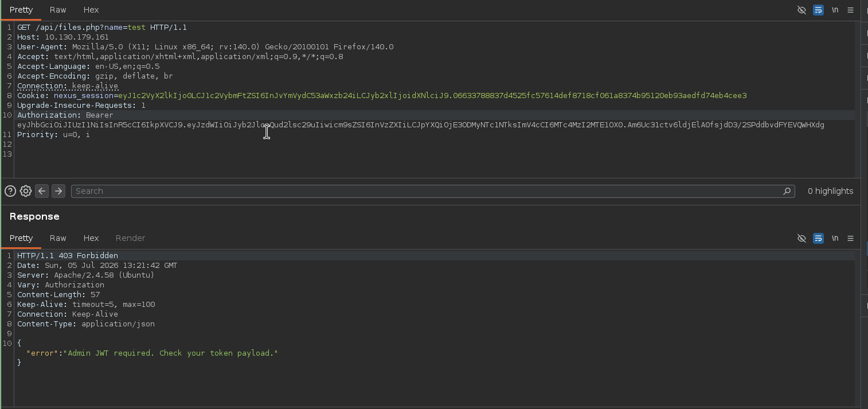Click the Accept-Language: en-US header
Image resolution: width=868 pixels, height=409 pixels.
[88, 67]
